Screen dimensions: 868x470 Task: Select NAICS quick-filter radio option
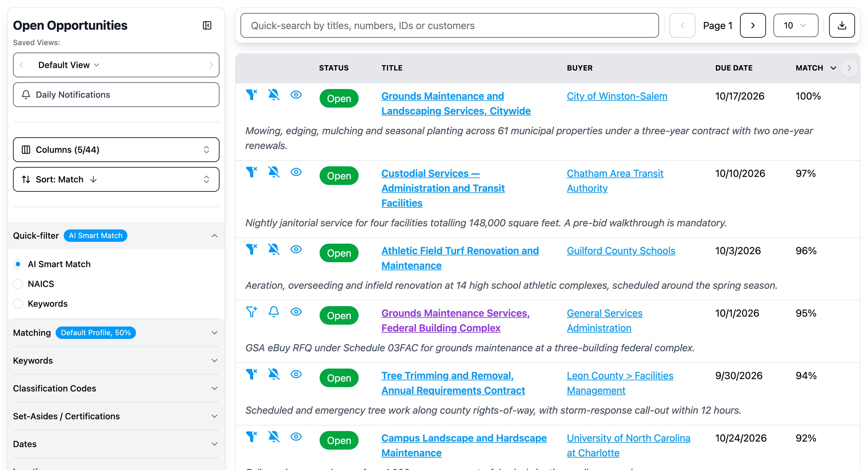point(18,284)
